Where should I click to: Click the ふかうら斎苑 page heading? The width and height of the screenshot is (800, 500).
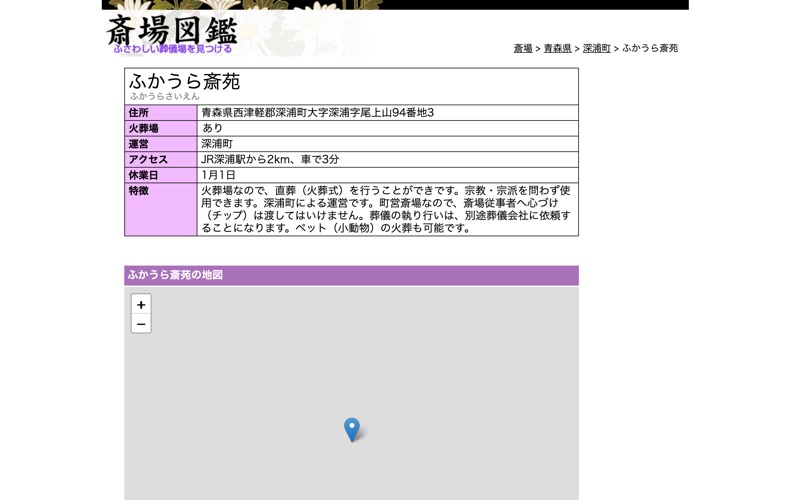click(x=185, y=81)
